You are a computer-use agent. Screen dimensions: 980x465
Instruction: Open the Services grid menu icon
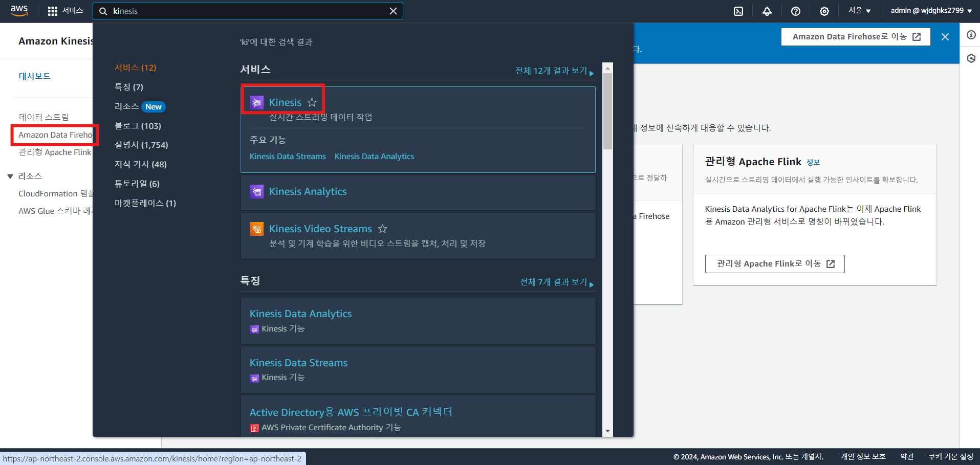click(x=52, y=11)
